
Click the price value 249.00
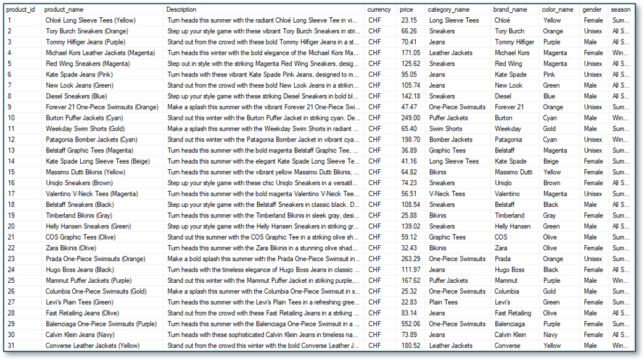pos(411,118)
